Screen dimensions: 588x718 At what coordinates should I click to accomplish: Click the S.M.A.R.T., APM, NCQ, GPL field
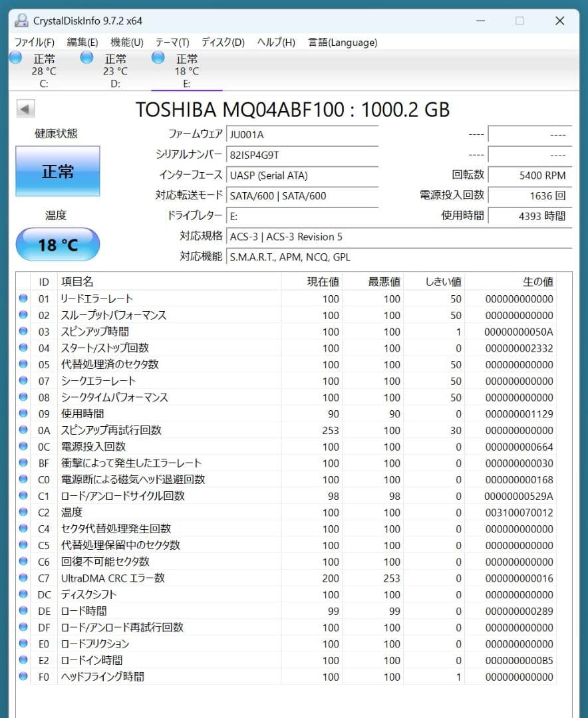coord(399,257)
